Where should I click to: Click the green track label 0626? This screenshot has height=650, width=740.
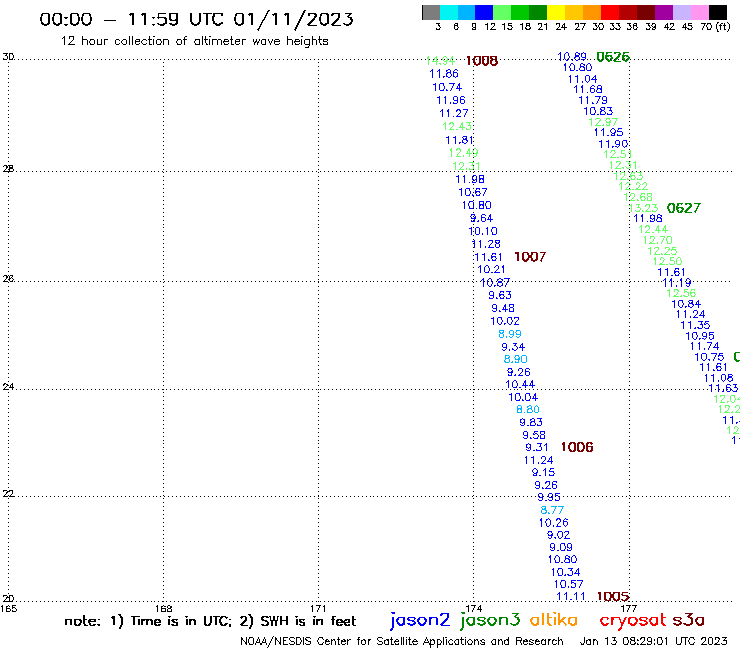pos(613,57)
